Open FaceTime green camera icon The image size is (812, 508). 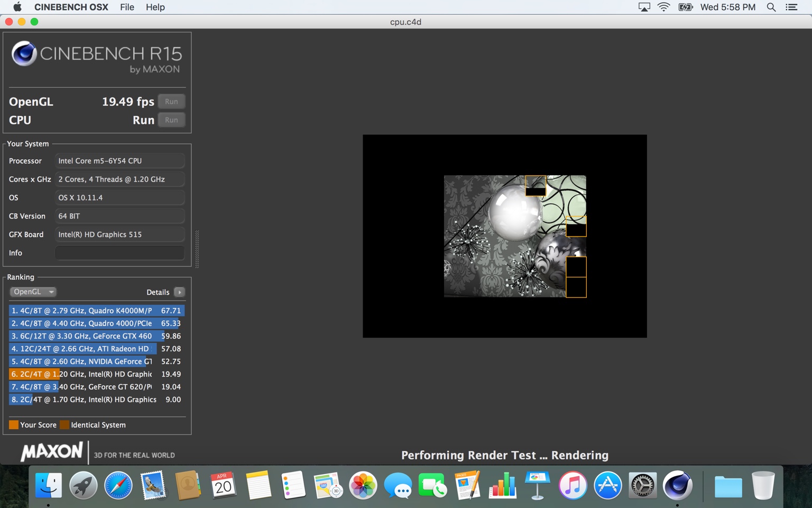click(432, 485)
